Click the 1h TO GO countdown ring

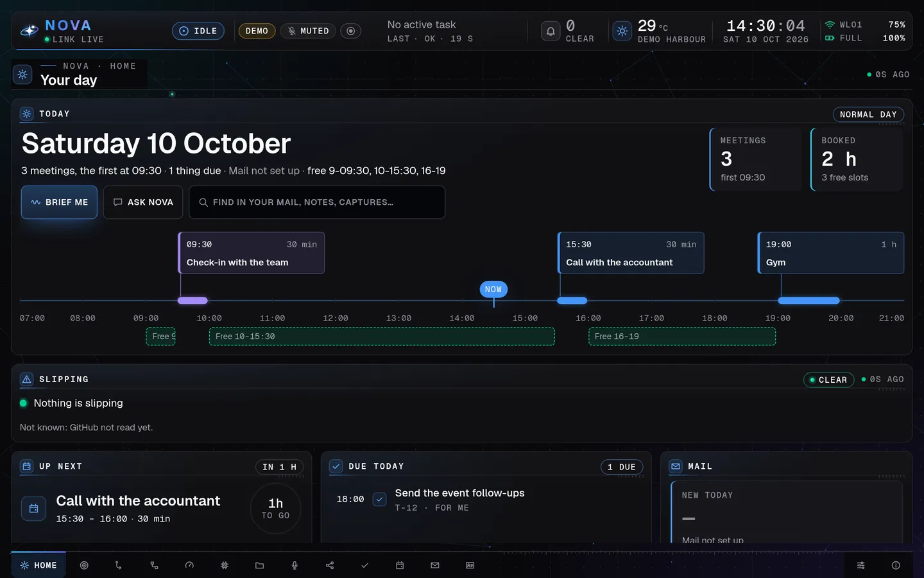click(275, 509)
